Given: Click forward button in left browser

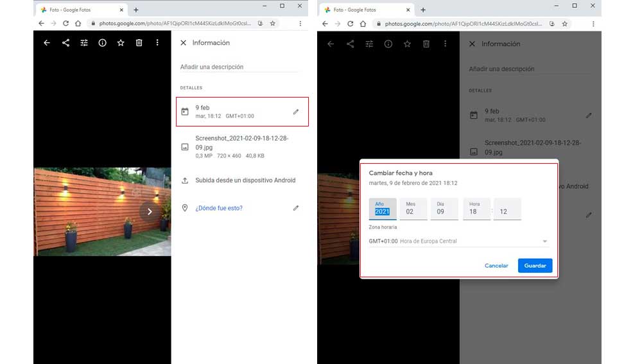Looking at the screenshot, I should 53,23.
